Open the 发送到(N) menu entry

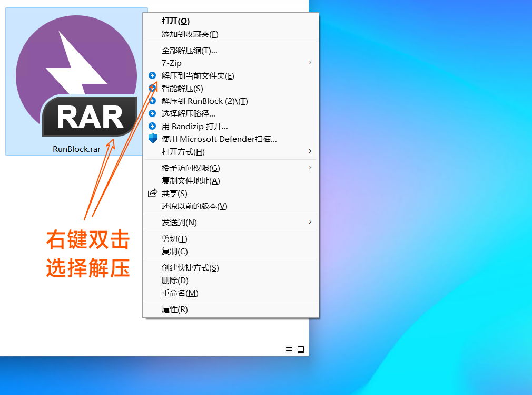coord(231,222)
